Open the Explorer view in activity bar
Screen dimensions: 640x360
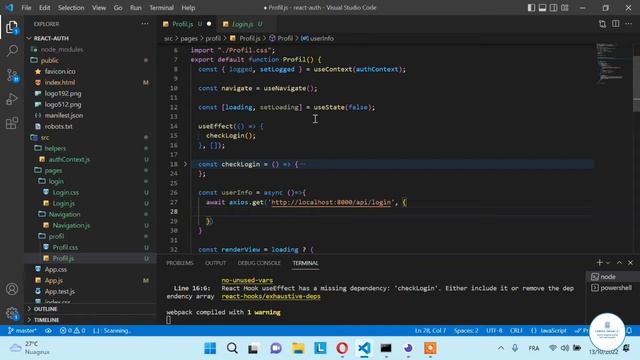[x=12, y=28]
